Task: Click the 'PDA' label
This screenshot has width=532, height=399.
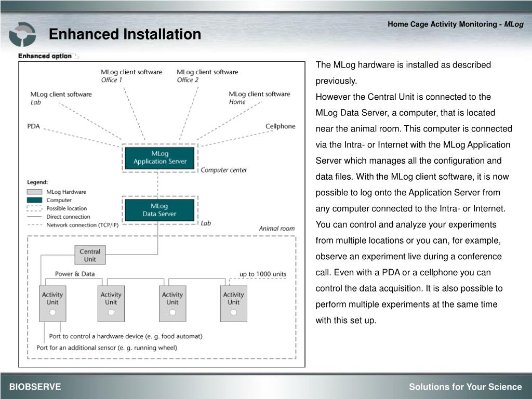Action: 34,126
